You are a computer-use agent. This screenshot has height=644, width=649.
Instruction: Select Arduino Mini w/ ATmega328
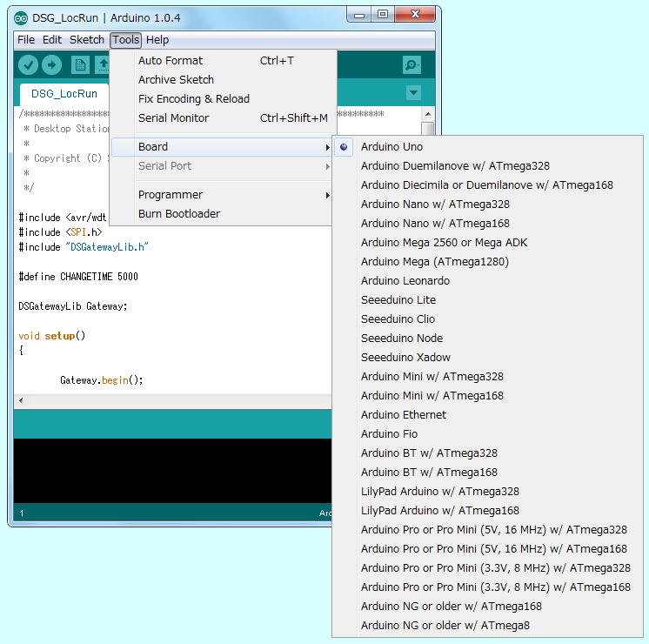[487, 377]
